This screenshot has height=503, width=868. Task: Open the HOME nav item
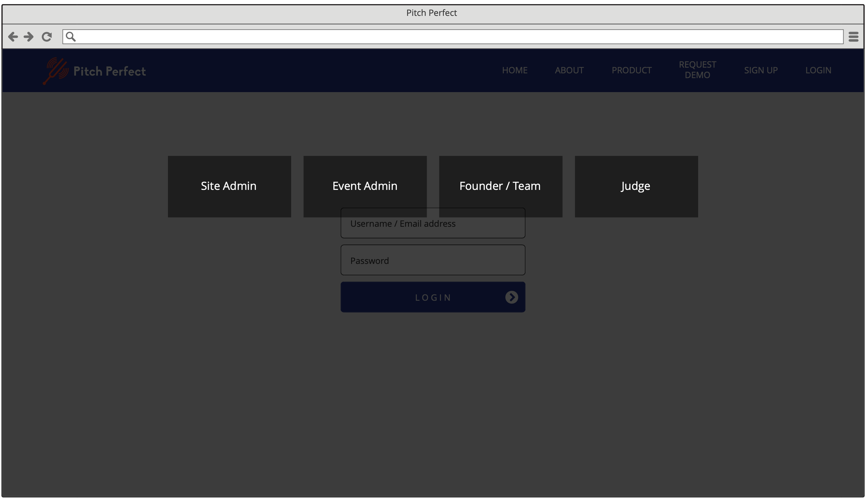point(515,70)
